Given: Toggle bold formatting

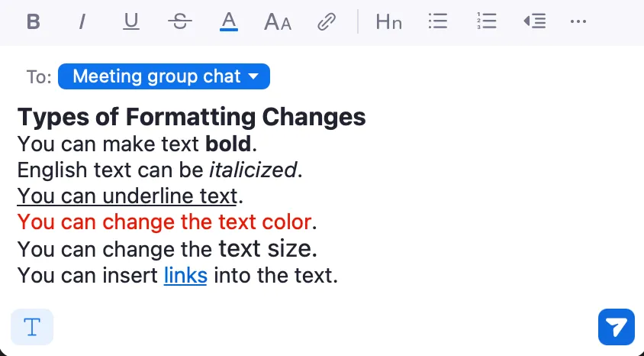Looking at the screenshot, I should click(33, 22).
